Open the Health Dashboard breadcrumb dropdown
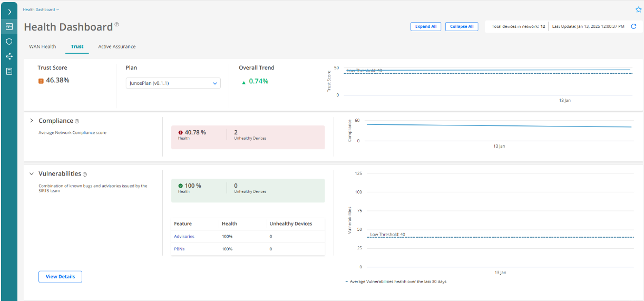This screenshot has width=644, height=301. pos(41,9)
